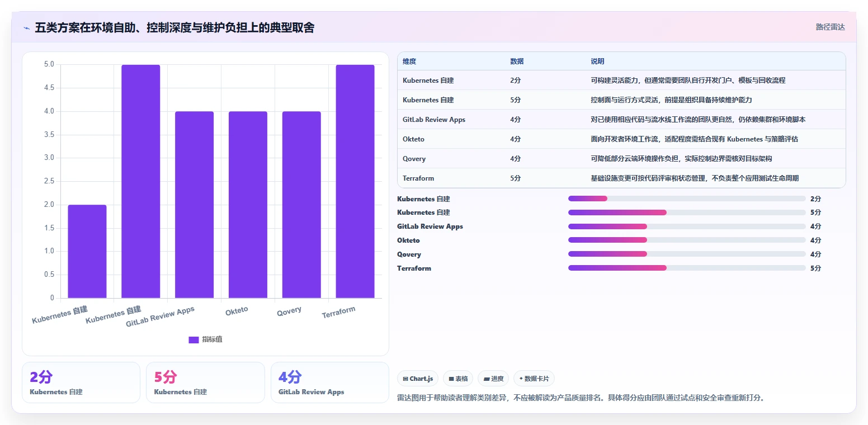Click the 指标值 legend label text
This screenshot has width=868, height=425.
pyautogui.click(x=212, y=339)
